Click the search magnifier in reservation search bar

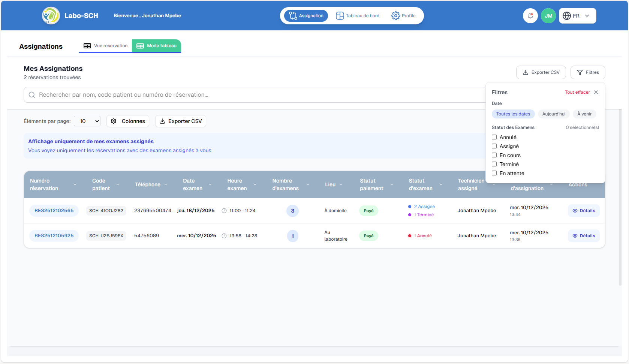point(32,95)
